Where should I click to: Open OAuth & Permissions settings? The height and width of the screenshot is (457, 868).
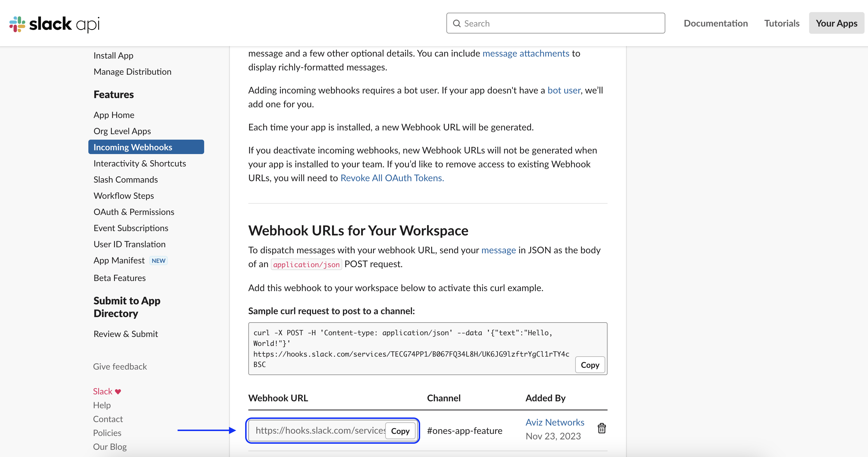click(134, 212)
